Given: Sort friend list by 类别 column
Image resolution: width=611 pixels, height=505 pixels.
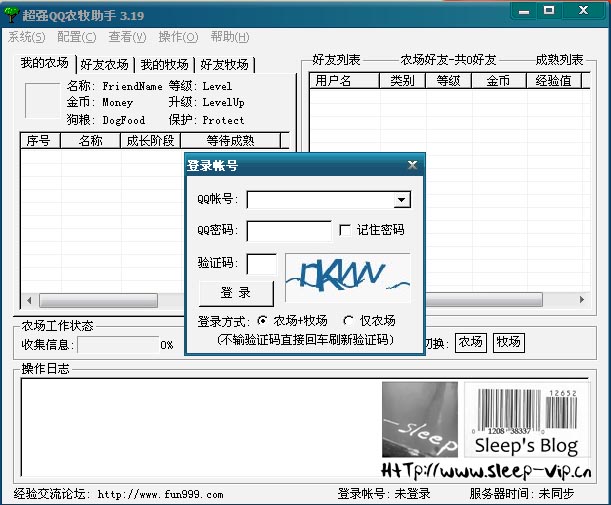Looking at the screenshot, I should (402, 81).
